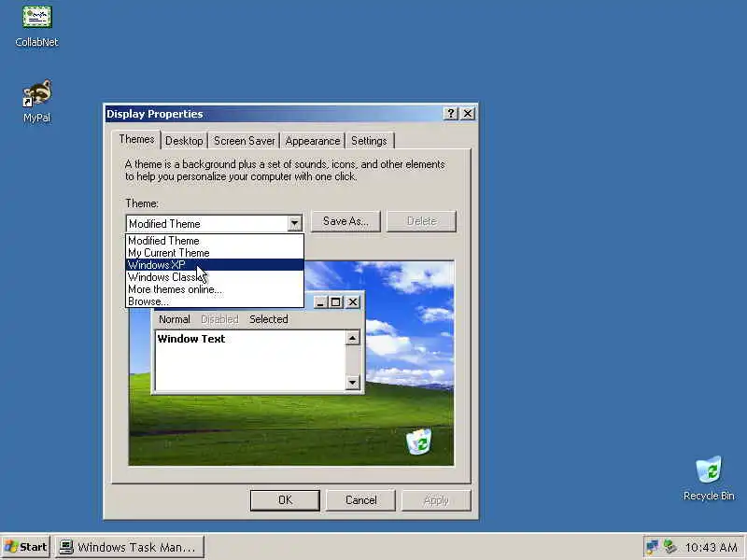Image resolution: width=747 pixels, height=560 pixels.
Task: Click the Cancel button
Action: coord(360,500)
